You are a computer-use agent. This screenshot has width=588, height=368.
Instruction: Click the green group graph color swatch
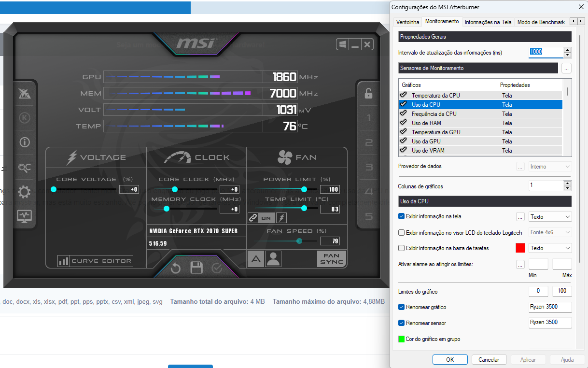[401, 339]
